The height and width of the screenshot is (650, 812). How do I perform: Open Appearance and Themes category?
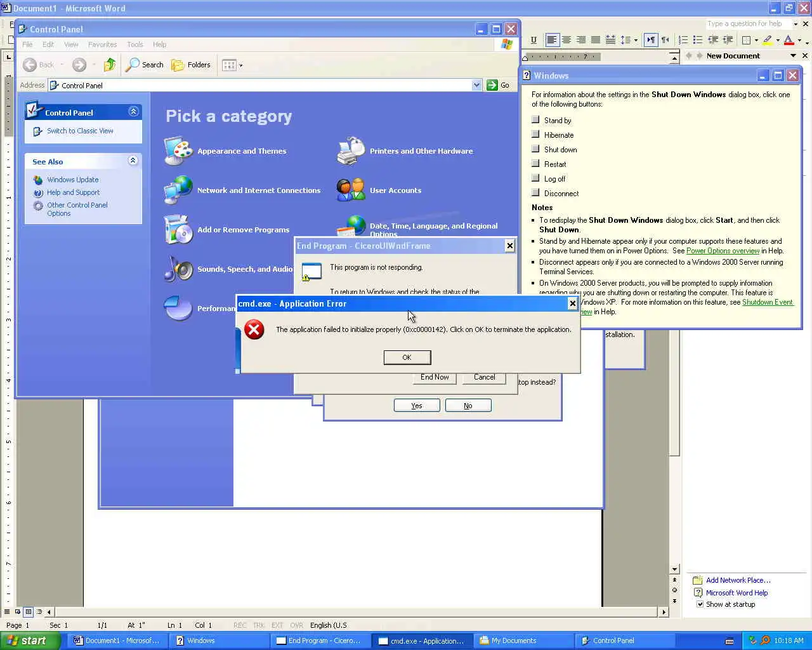pyautogui.click(x=225, y=150)
